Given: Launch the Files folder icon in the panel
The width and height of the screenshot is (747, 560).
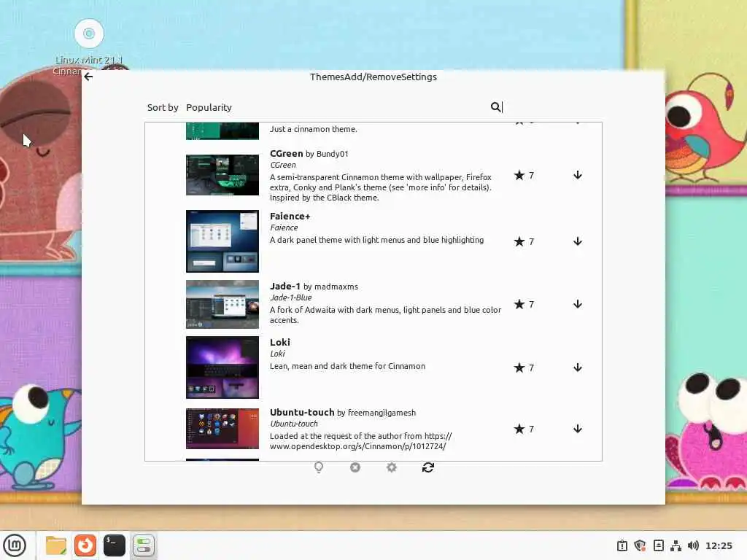Looking at the screenshot, I should pos(55,545).
